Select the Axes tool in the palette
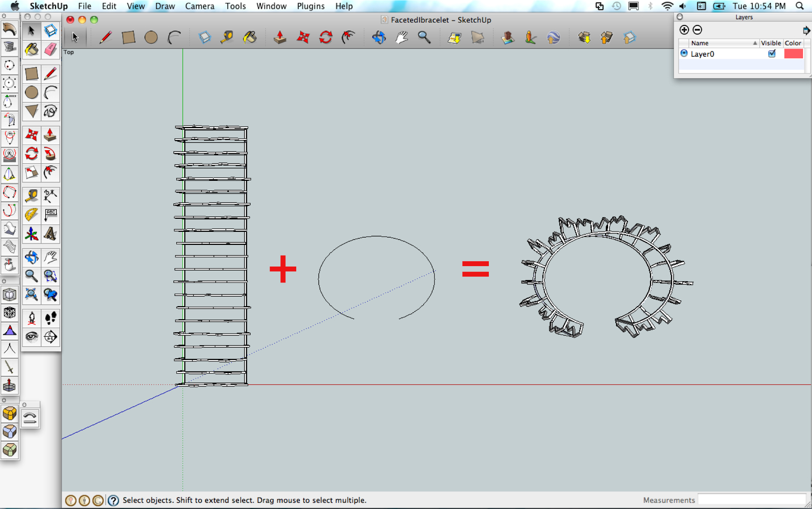 (x=31, y=234)
